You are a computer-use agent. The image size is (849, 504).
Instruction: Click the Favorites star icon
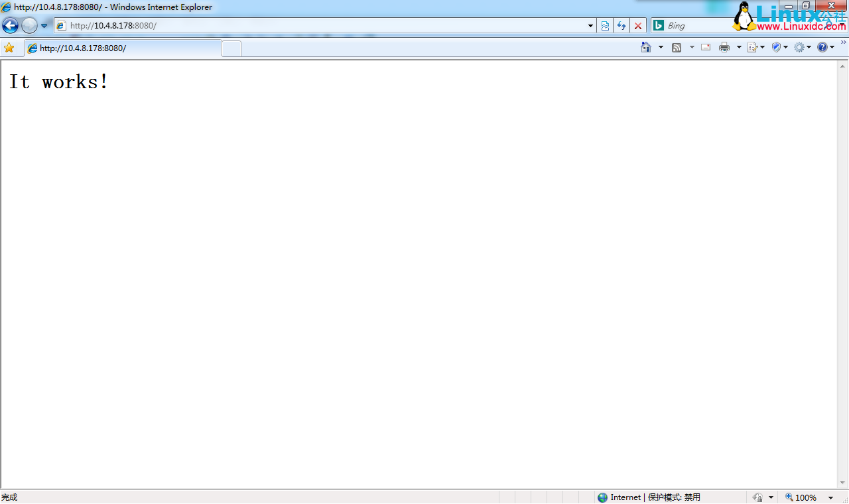9,47
